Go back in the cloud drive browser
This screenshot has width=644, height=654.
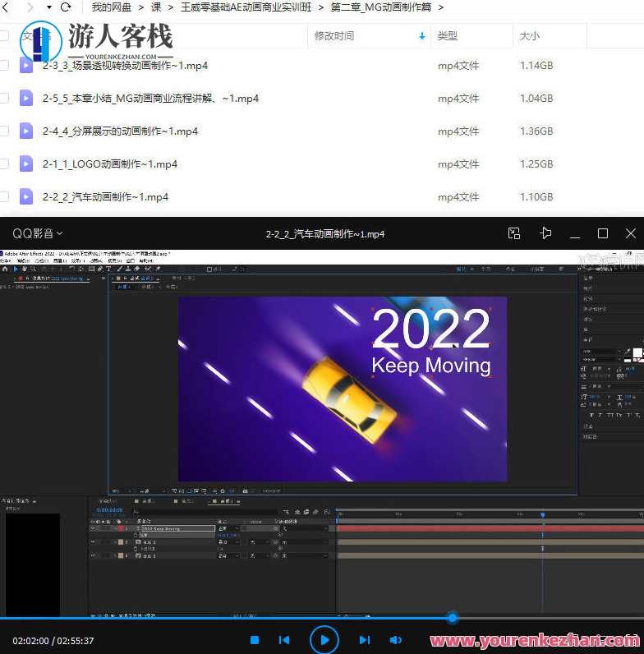(5, 7)
